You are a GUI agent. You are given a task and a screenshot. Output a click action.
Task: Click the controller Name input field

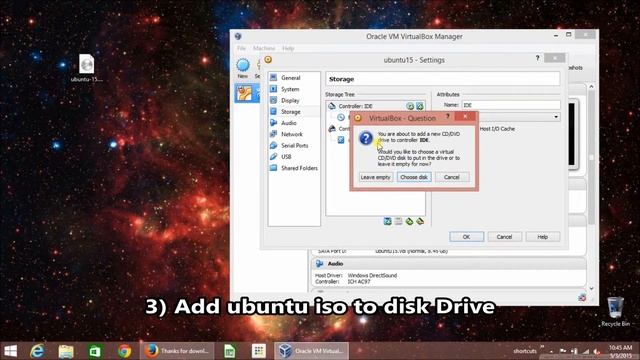[x=511, y=105]
